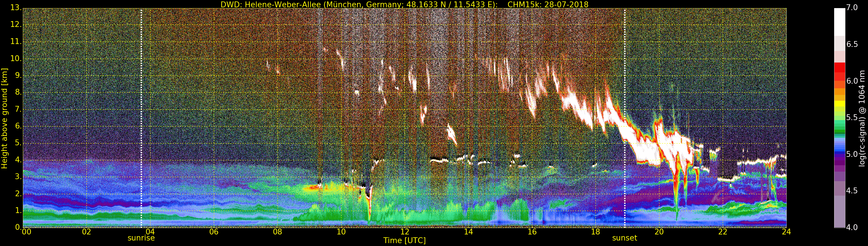Click the height tick label '12.'
This screenshot has width=868, height=246.
(16, 24)
